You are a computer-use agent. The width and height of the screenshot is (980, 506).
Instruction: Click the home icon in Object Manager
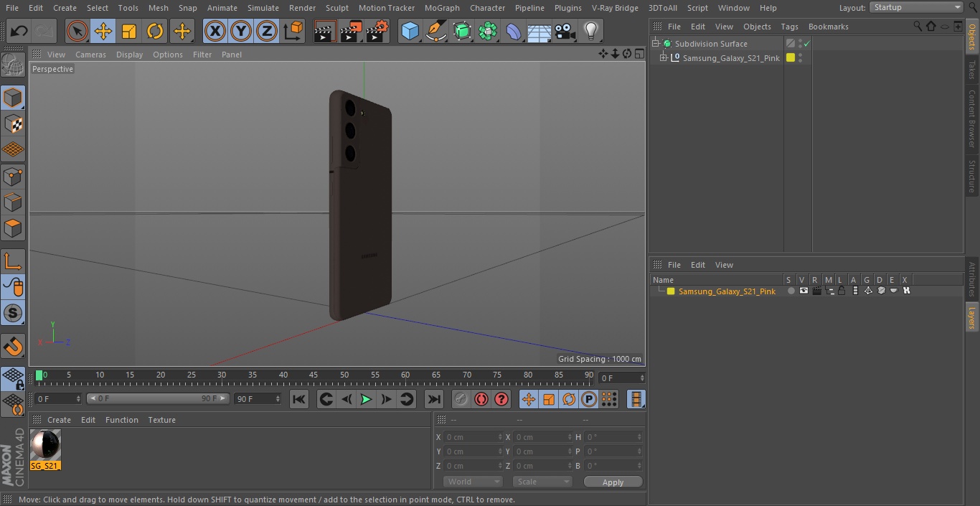[x=930, y=26]
